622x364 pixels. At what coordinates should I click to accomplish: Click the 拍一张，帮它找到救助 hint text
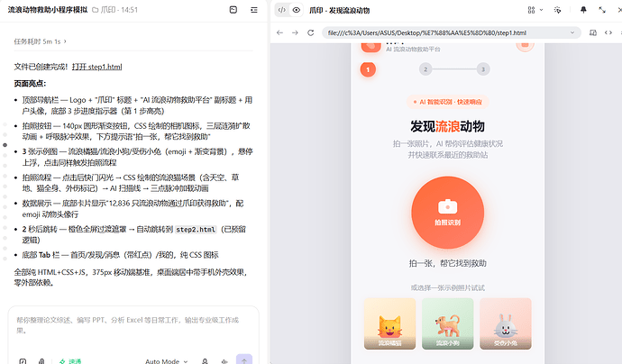447,263
